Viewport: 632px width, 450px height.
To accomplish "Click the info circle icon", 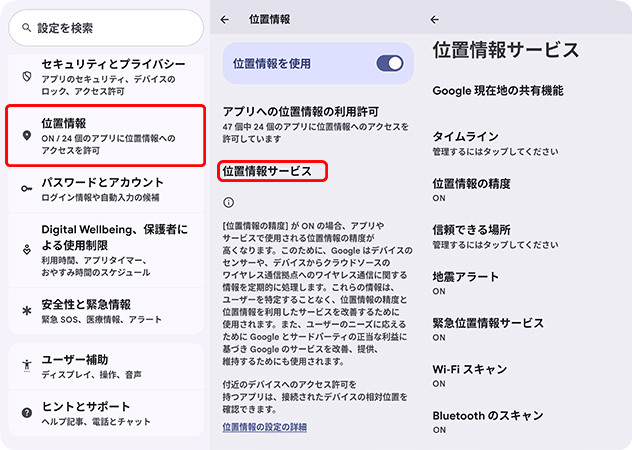I will coord(229,202).
